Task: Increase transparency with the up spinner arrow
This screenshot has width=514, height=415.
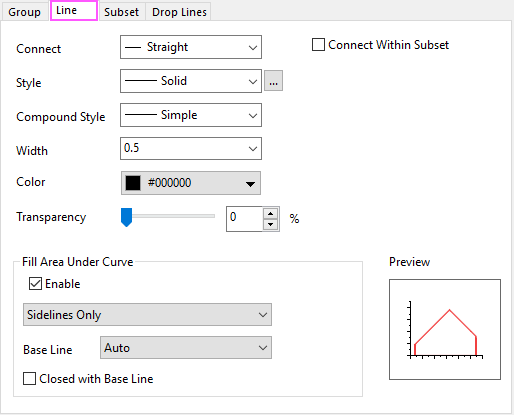Action: pyautogui.click(x=270, y=213)
